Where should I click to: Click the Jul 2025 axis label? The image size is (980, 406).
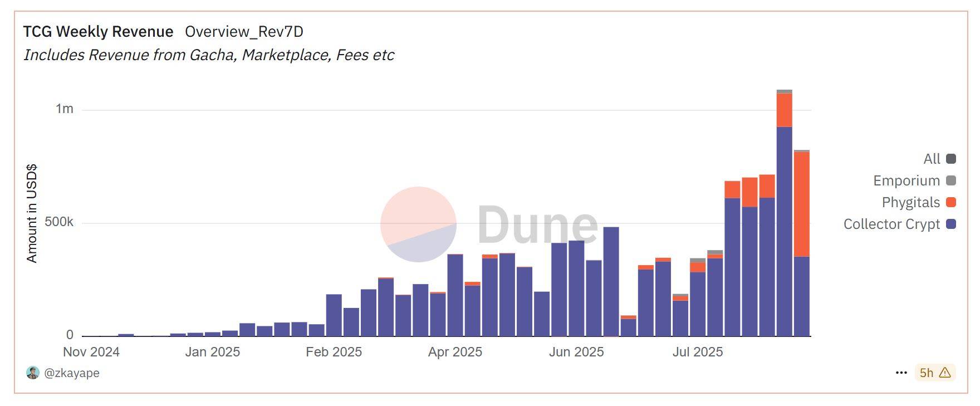click(697, 352)
